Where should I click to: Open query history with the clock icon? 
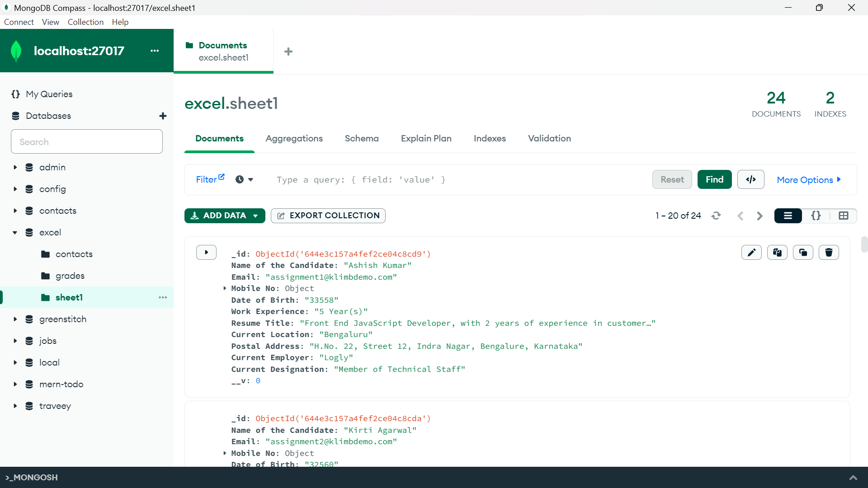coord(240,179)
